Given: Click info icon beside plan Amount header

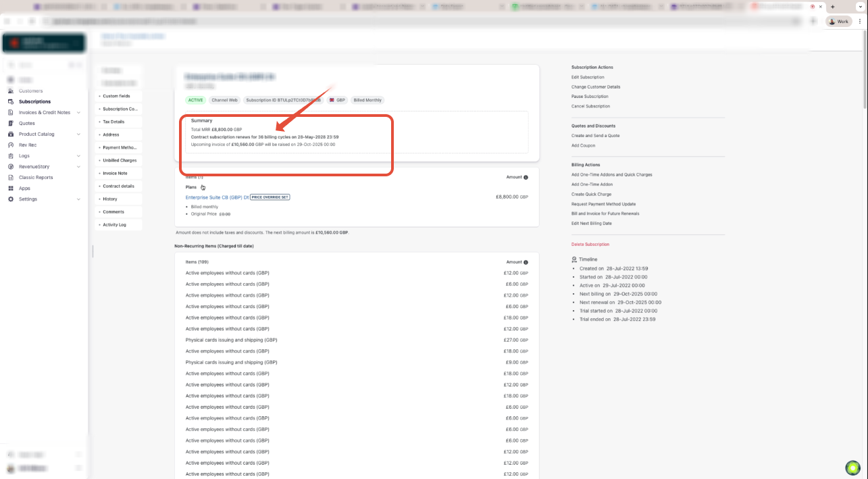Looking at the screenshot, I should (526, 177).
